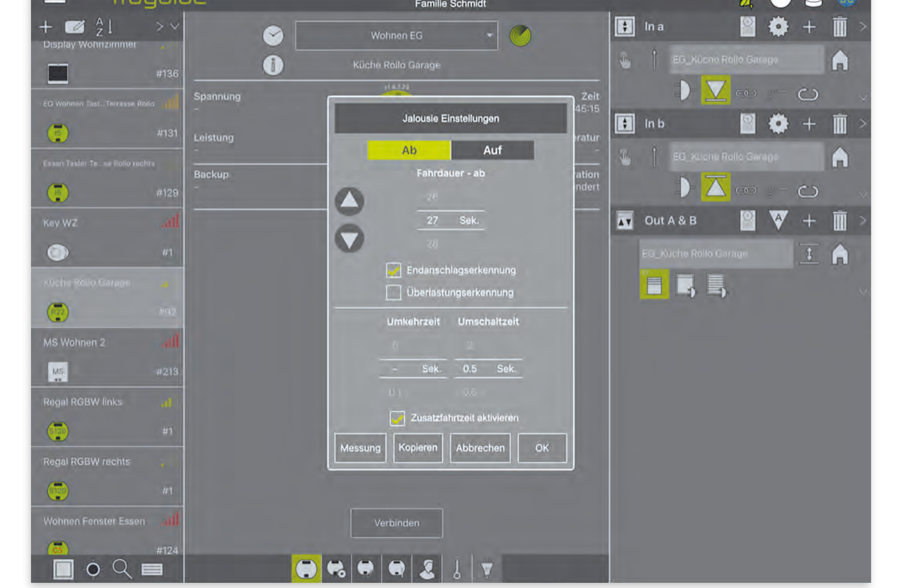The height and width of the screenshot is (588, 907).
Task: Select the highlighted device tab in bottom toolbar
Action: (x=306, y=569)
